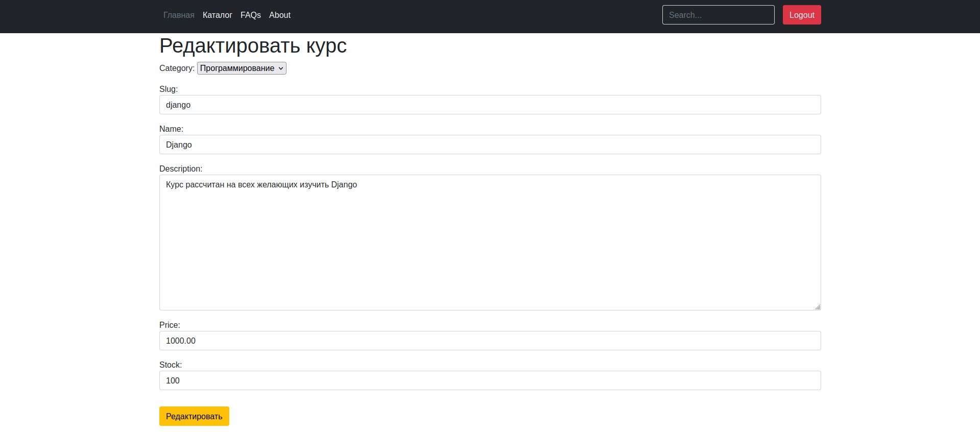Viewport: 980px width, 432px height.
Task: Click the Stock field with 100
Action: [x=490, y=380]
